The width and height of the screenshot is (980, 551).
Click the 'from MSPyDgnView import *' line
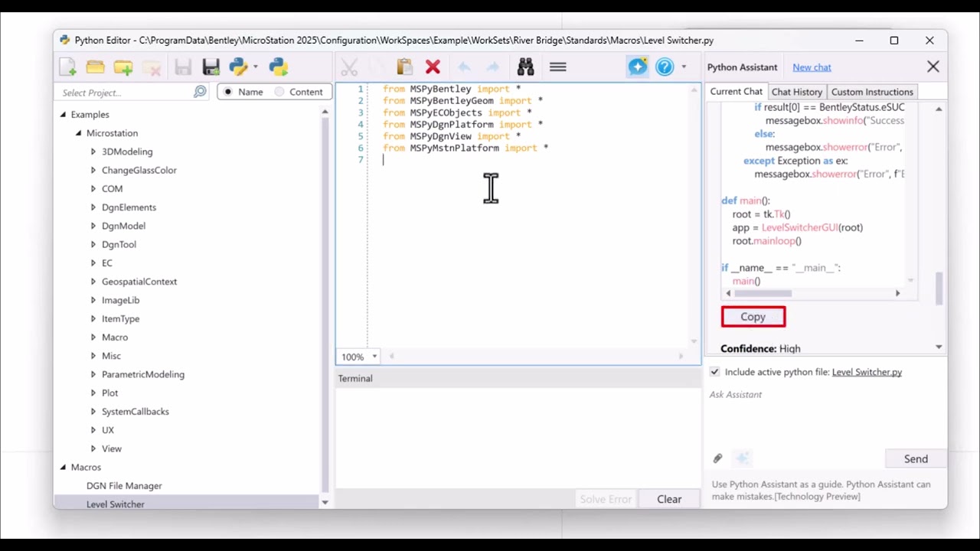[452, 136]
